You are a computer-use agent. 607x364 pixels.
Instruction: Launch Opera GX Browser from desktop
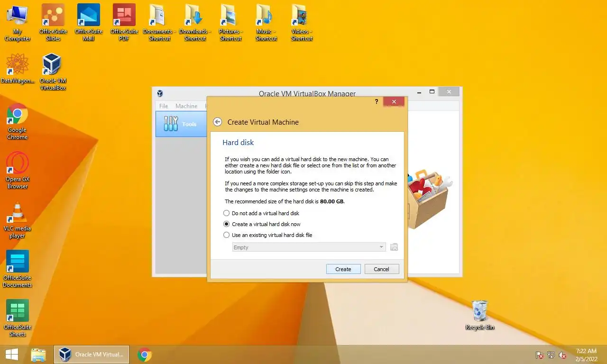(18, 171)
